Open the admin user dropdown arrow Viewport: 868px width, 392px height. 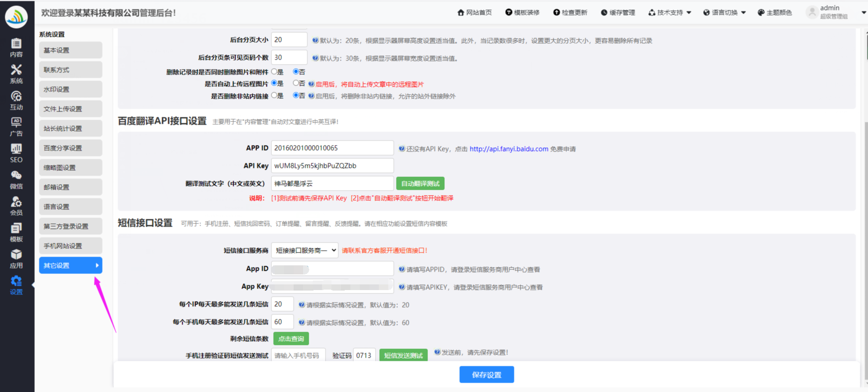(x=864, y=13)
